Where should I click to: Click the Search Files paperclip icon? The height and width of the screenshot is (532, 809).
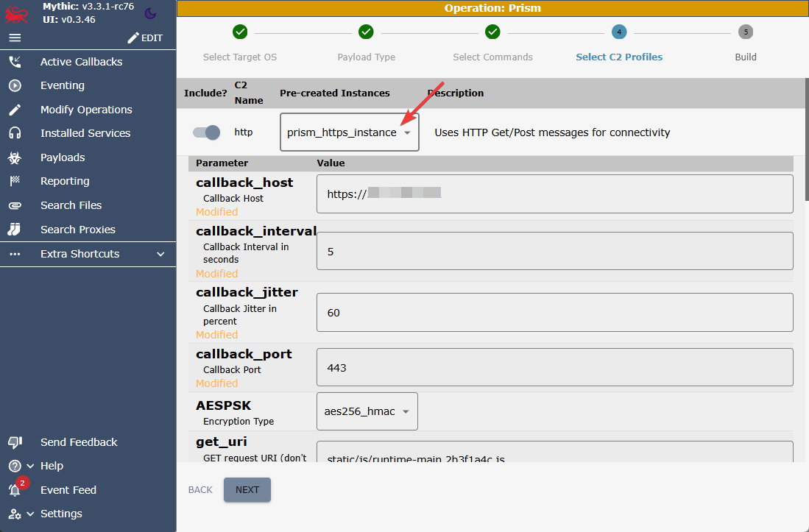[15, 205]
